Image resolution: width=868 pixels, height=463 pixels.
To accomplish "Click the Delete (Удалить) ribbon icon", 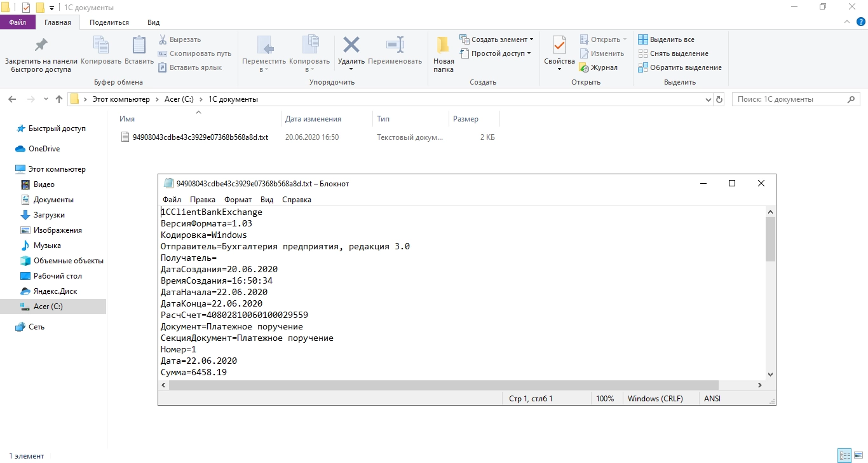I will 351,46.
